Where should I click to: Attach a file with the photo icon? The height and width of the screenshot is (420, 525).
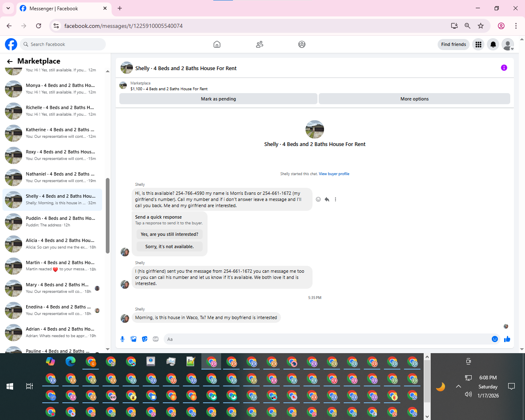134,339
